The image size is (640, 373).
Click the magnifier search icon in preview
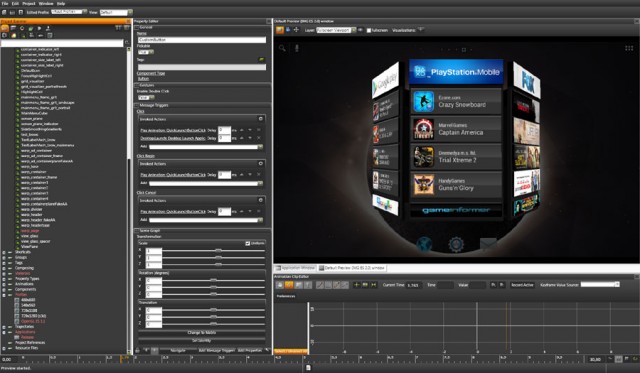click(x=282, y=48)
